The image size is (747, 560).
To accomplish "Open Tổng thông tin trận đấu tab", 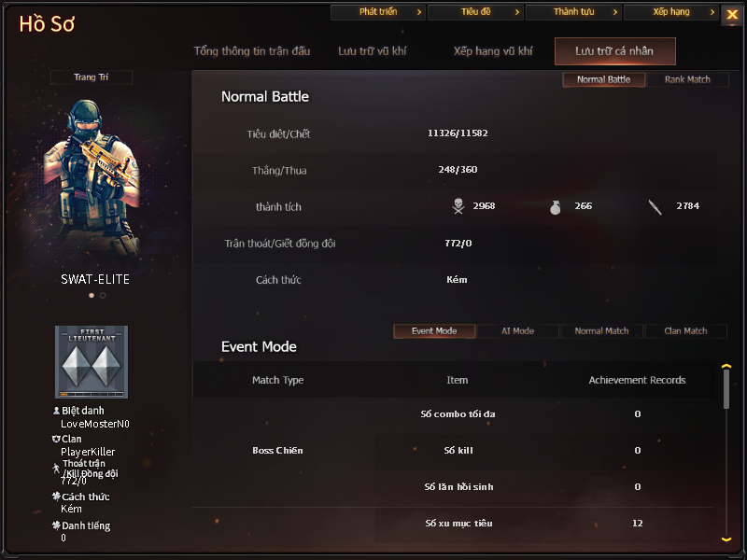I will pos(251,51).
